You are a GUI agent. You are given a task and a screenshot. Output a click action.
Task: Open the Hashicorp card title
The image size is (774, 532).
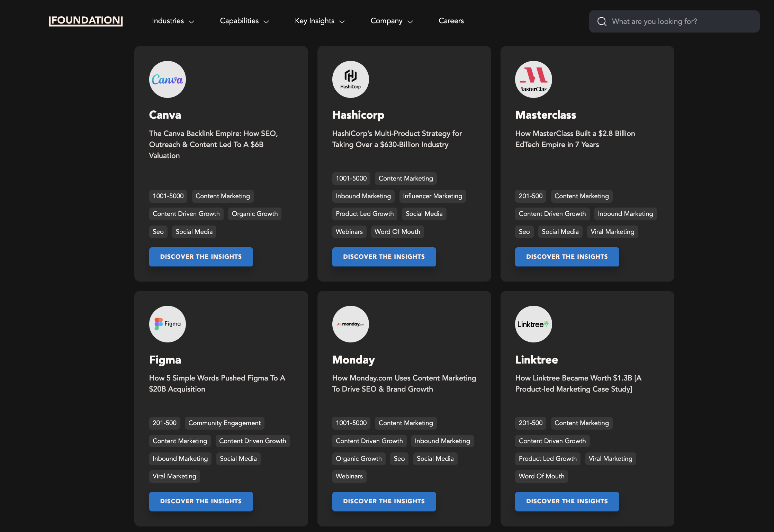(x=358, y=115)
